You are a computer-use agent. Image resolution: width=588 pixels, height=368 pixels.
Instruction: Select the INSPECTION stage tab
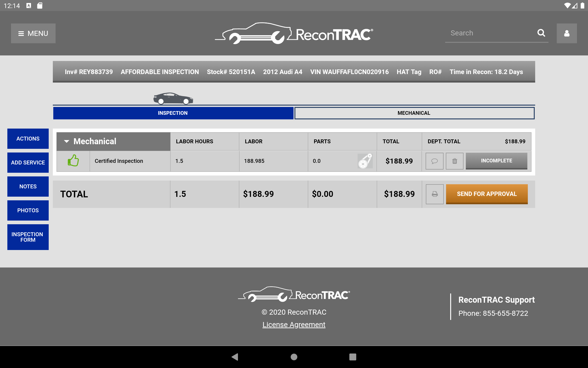[x=173, y=113]
